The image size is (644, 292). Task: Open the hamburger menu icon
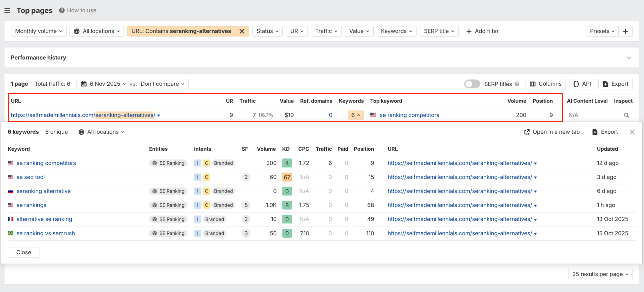click(x=7, y=10)
